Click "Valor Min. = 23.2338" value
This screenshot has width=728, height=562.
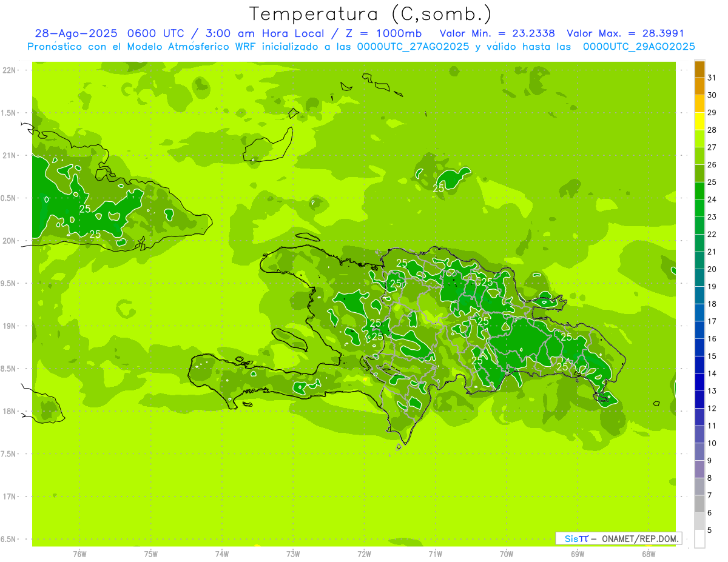click(x=497, y=34)
